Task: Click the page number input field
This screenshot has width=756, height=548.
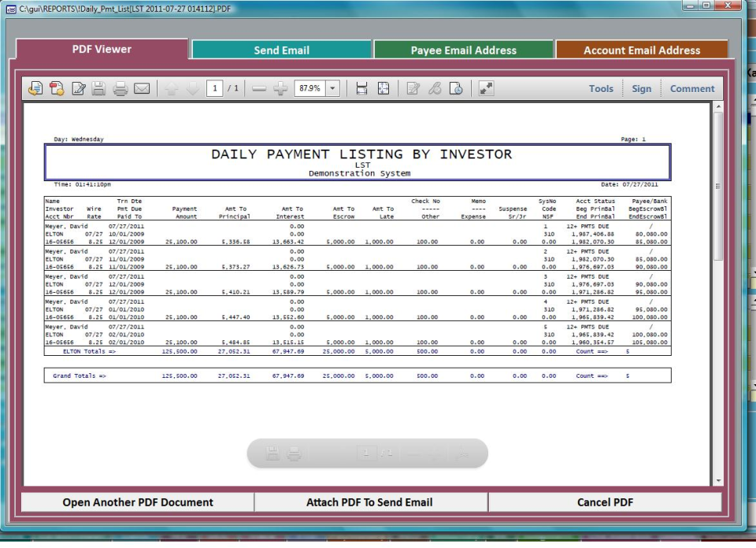Action: [x=214, y=89]
